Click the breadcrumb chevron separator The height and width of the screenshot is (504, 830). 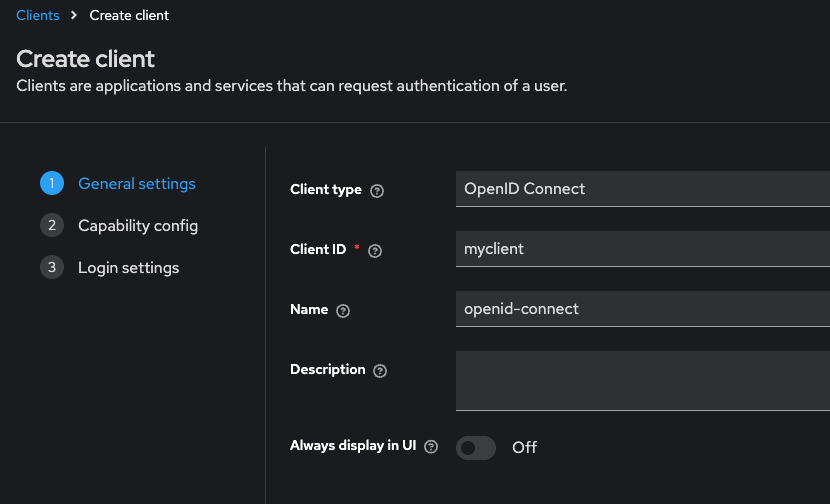coord(74,15)
